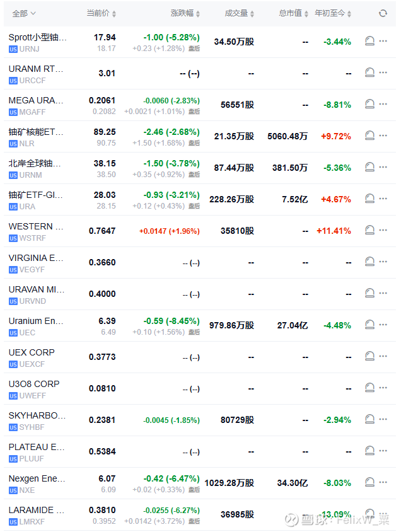
Task: Select the 1029.28万股 volume cell
Action: [229, 483]
